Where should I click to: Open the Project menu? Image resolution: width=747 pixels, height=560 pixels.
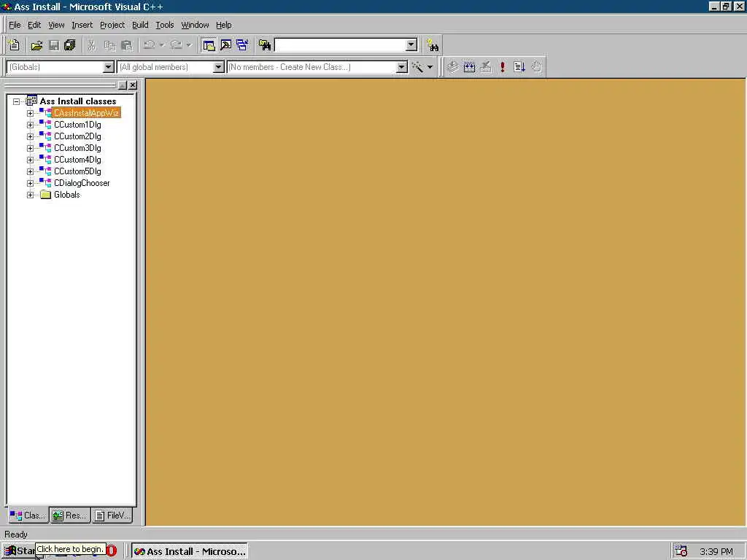[x=112, y=25]
